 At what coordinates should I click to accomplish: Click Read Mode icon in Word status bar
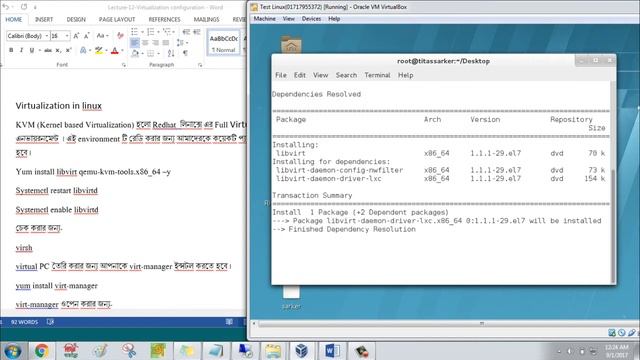(229, 322)
